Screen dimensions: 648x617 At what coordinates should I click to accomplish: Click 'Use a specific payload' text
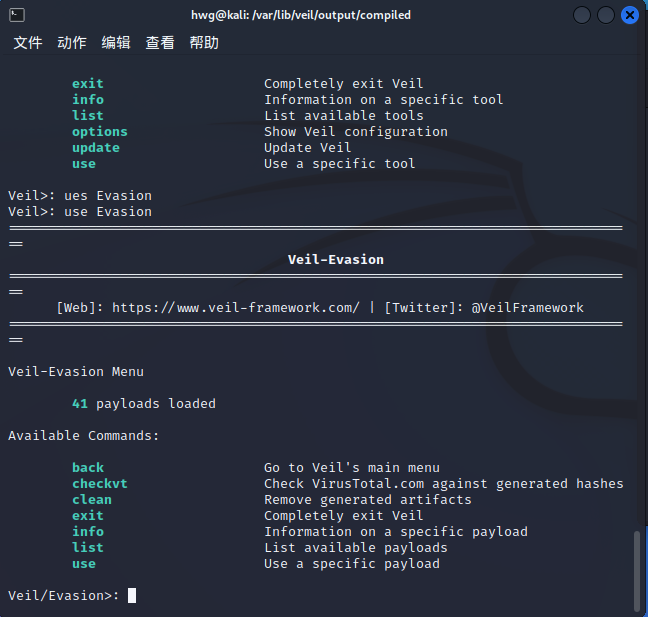[x=352, y=564]
